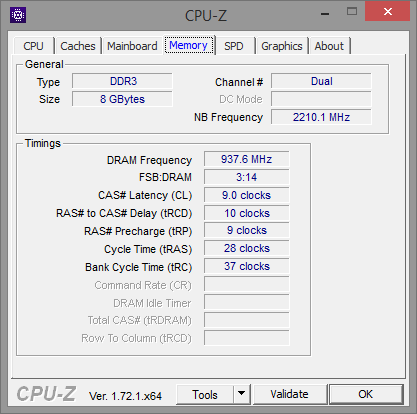Open the Caches tab

tap(78, 46)
